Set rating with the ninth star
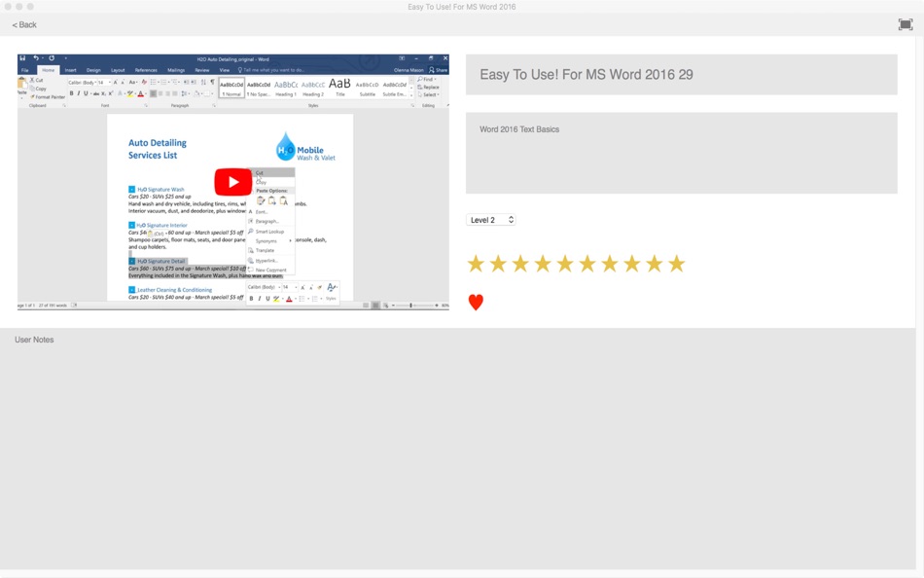This screenshot has height=578, width=924. point(655,264)
